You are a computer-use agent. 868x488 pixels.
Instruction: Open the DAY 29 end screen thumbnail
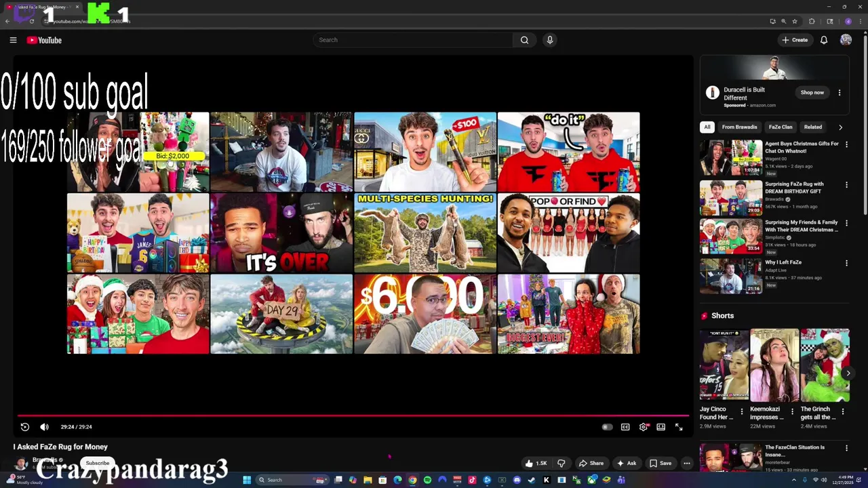(281, 314)
